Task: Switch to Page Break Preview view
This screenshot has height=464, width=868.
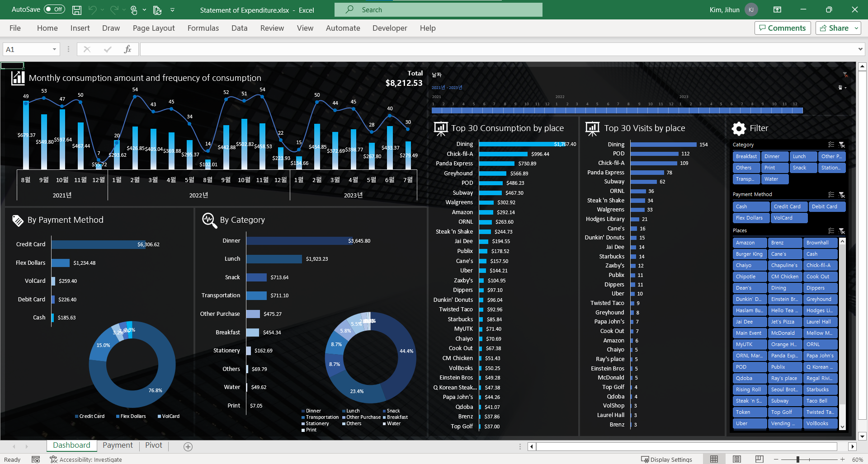Action: click(x=759, y=459)
